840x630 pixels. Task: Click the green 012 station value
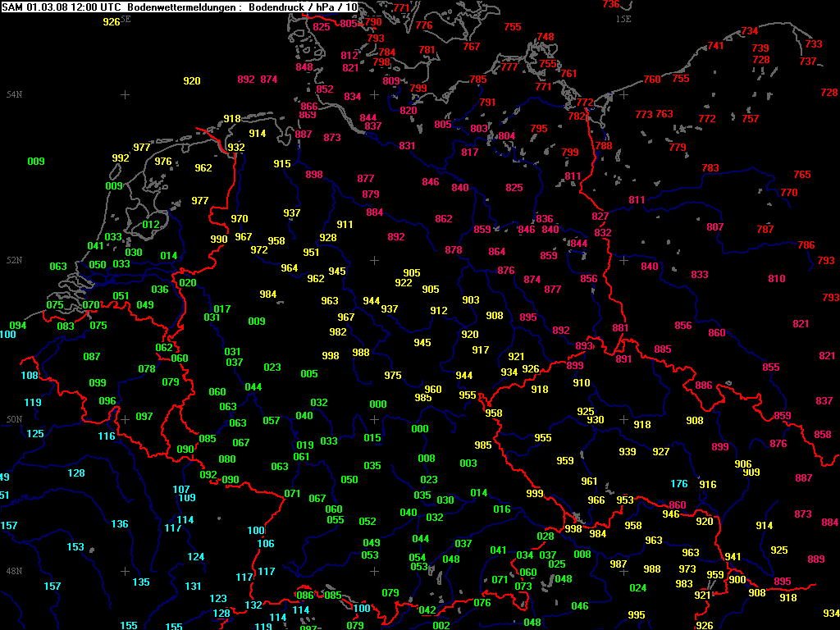[151, 225]
